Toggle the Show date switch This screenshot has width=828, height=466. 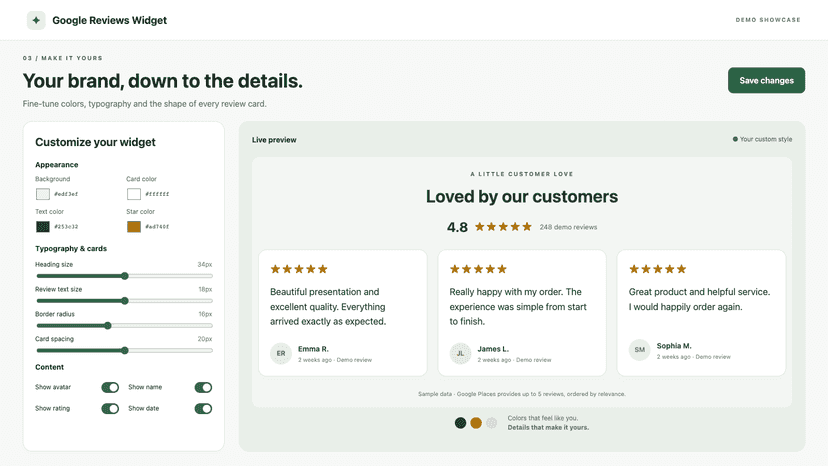tap(203, 408)
